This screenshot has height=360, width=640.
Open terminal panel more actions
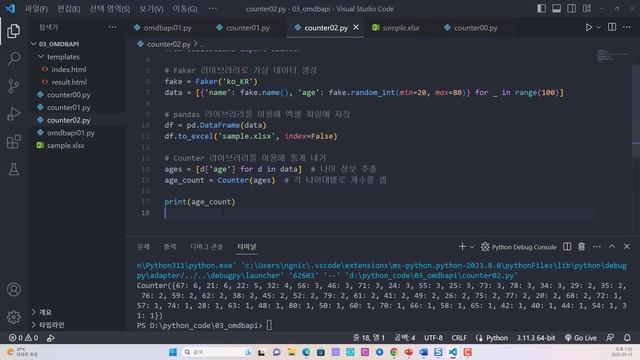596,247
